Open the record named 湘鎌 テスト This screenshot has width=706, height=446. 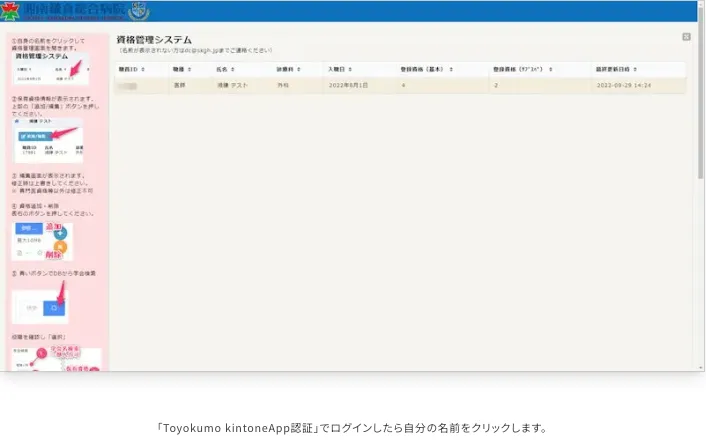click(232, 85)
